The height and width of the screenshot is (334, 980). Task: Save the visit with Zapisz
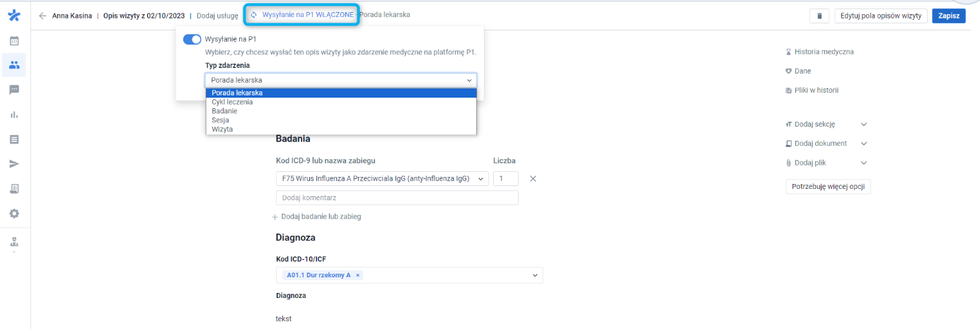(949, 16)
